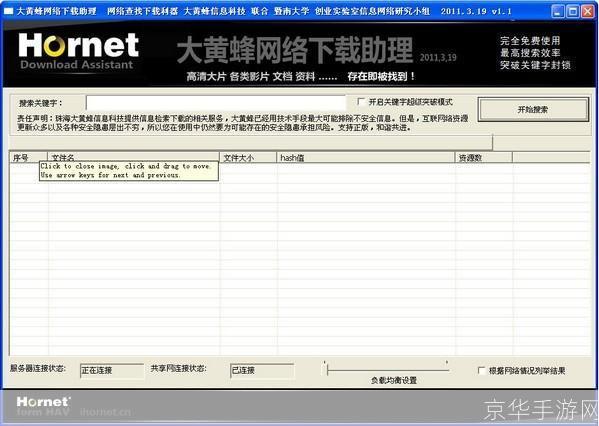Click the 负载均衡设置 label
This screenshot has height=426, width=599.
[394, 380]
